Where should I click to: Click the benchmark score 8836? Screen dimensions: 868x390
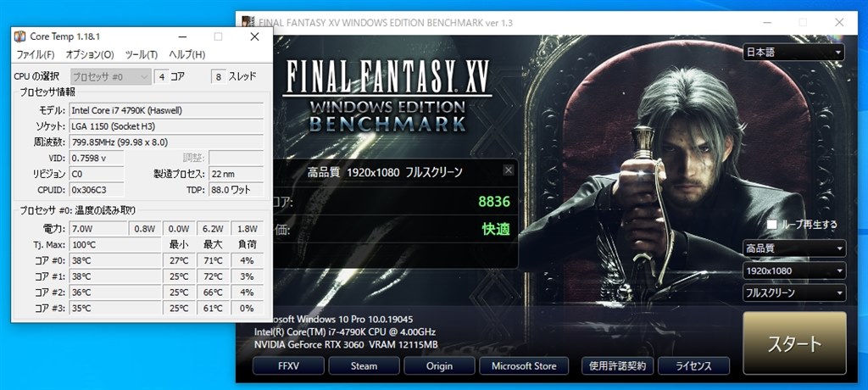494,202
